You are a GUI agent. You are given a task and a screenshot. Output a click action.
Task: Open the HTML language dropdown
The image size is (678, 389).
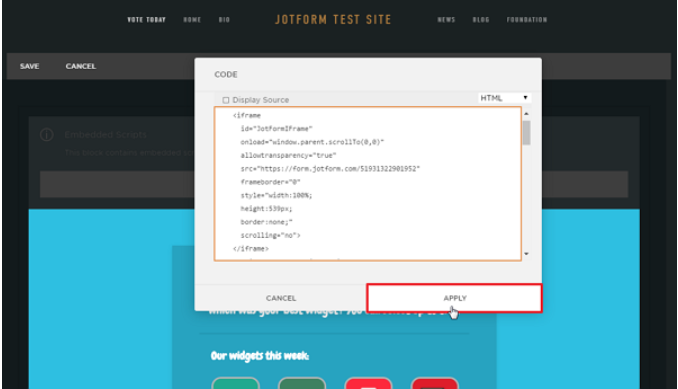tap(504, 98)
